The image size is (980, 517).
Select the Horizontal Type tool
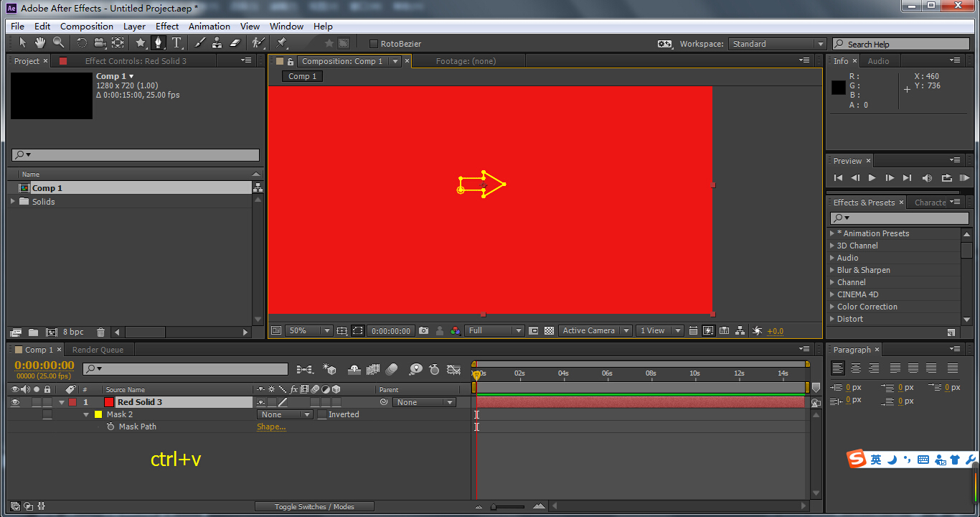[x=176, y=43]
